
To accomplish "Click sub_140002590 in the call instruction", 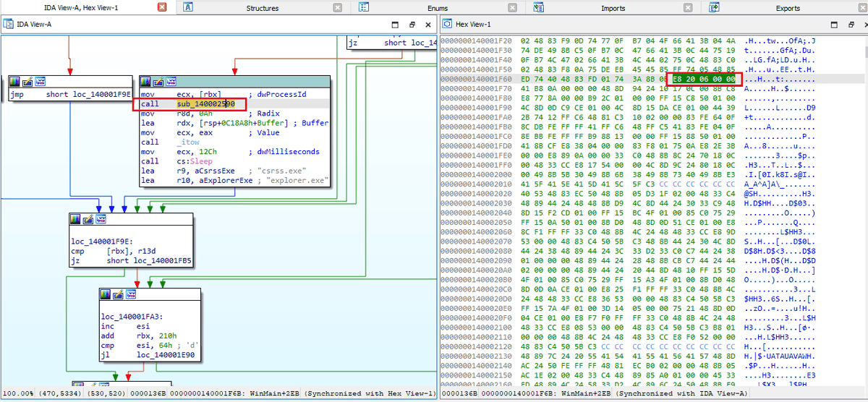I will (x=206, y=104).
